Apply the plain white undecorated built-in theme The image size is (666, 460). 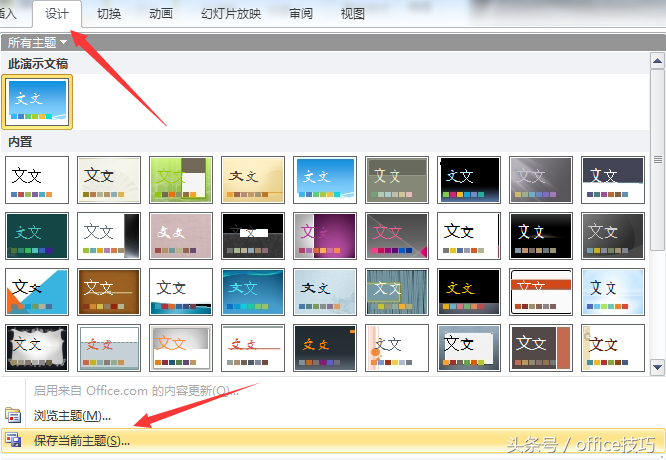coord(37,180)
